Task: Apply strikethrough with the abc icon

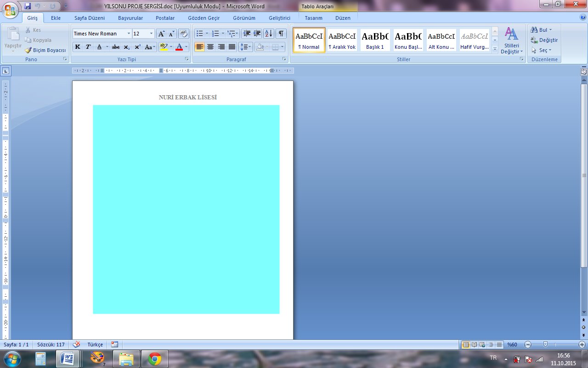Action: pyautogui.click(x=116, y=47)
